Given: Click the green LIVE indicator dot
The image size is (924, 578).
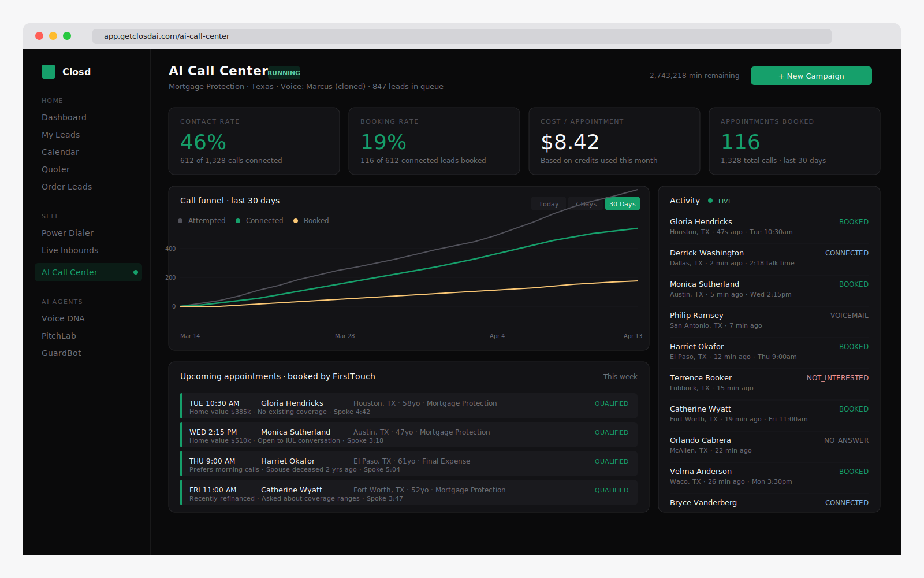Looking at the screenshot, I should tap(710, 201).
